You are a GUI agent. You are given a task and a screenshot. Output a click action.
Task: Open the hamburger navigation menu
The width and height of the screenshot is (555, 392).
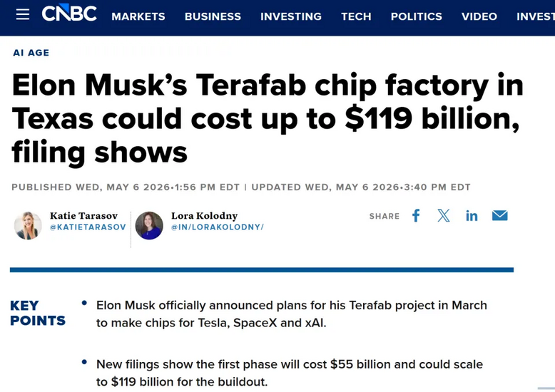pyautogui.click(x=23, y=14)
